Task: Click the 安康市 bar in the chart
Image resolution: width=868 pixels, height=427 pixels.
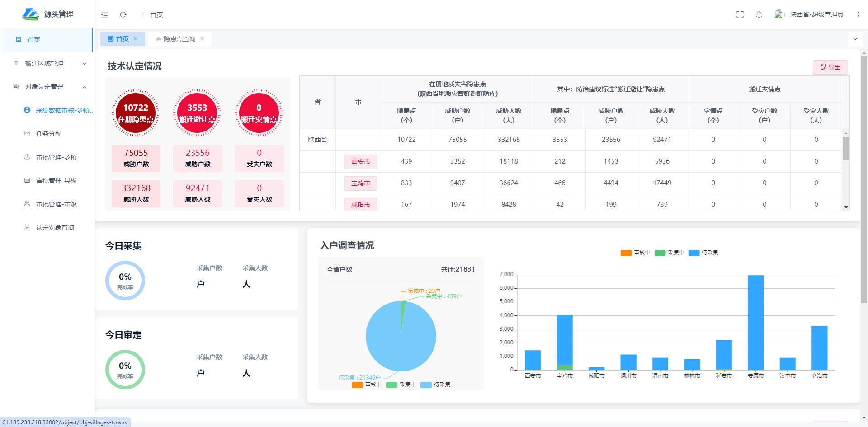Action: (755, 322)
